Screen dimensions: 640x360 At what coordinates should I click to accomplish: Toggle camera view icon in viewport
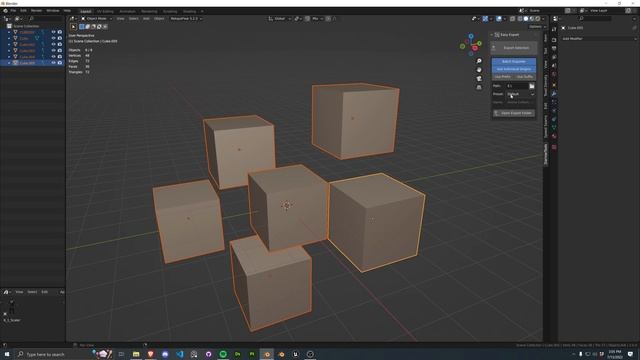tap(479, 78)
